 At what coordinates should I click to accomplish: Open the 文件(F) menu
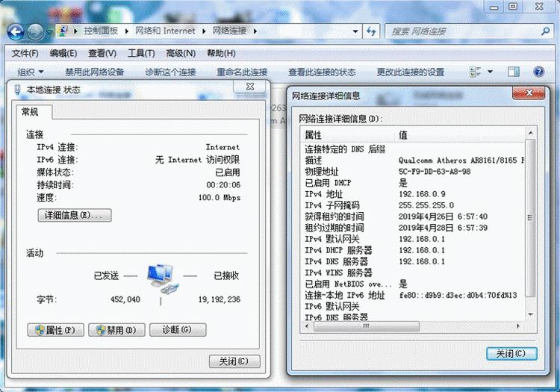[x=25, y=54]
